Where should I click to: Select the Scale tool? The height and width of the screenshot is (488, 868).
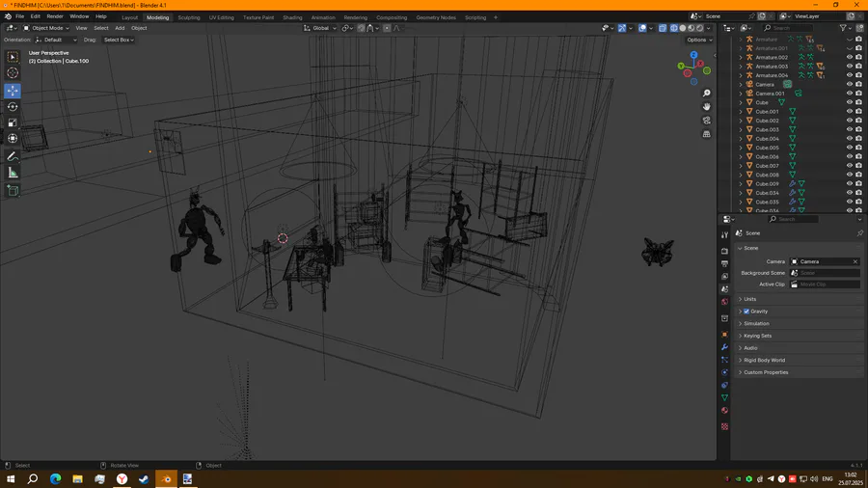tap(13, 122)
